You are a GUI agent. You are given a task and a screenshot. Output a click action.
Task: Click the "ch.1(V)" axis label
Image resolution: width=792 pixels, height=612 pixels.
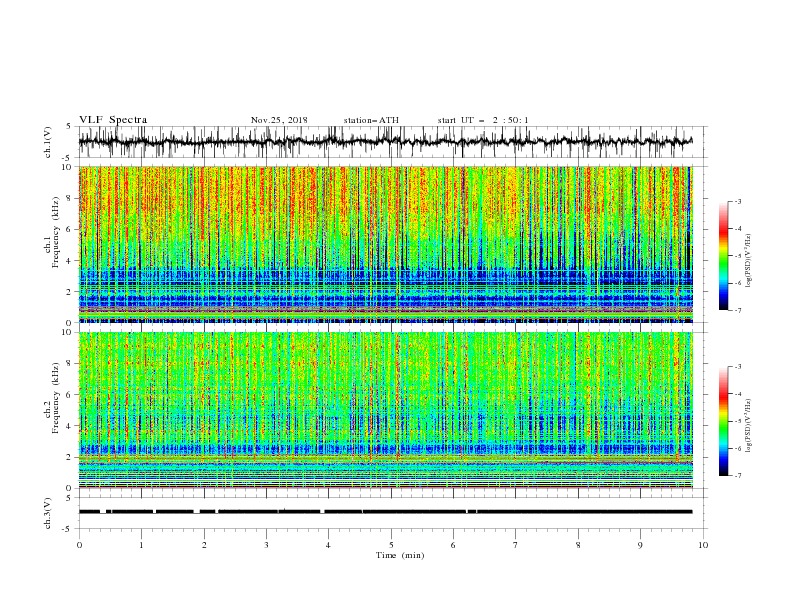(48, 142)
